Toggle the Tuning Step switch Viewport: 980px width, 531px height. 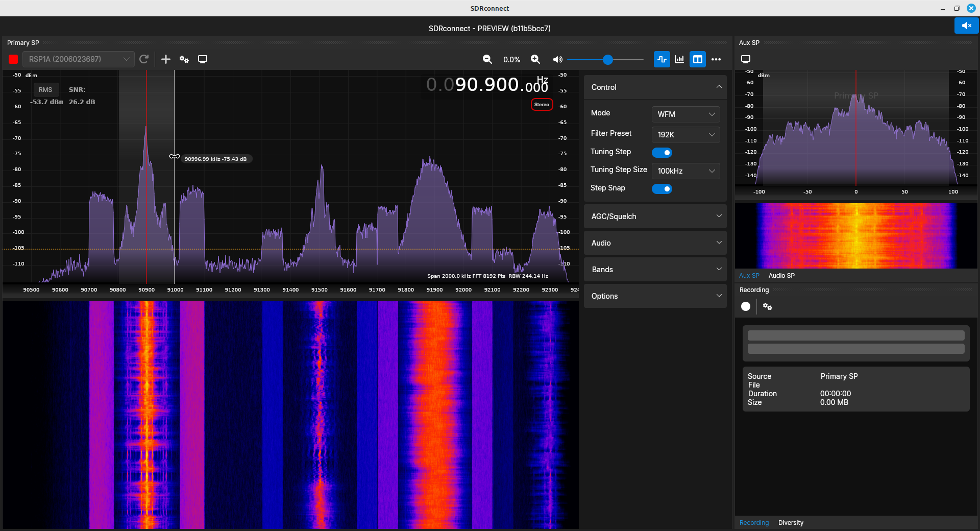tap(662, 153)
